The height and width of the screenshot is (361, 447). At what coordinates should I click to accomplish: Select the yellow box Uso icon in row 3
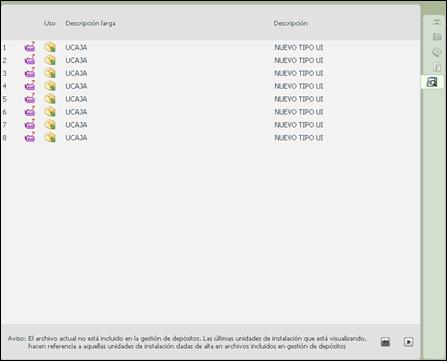[x=50, y=73]
